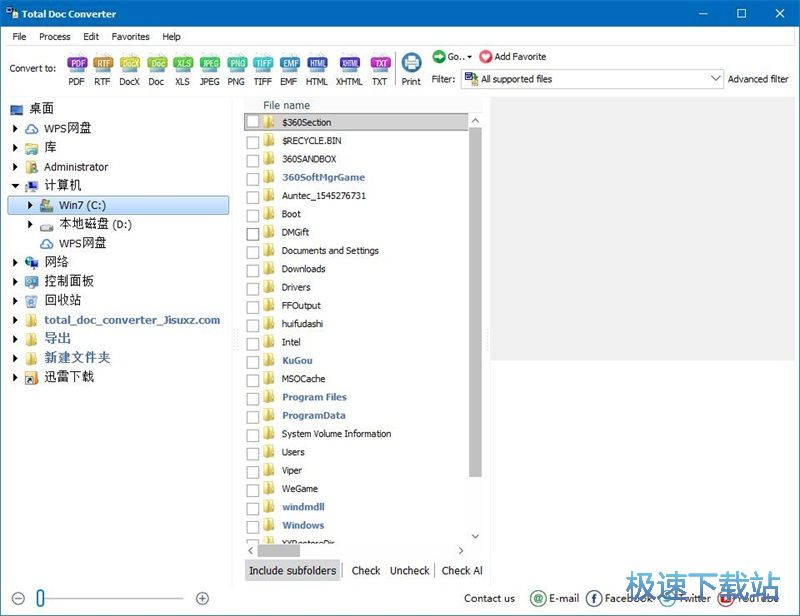Choose the TIFF conversion format

tap(263, 63)
